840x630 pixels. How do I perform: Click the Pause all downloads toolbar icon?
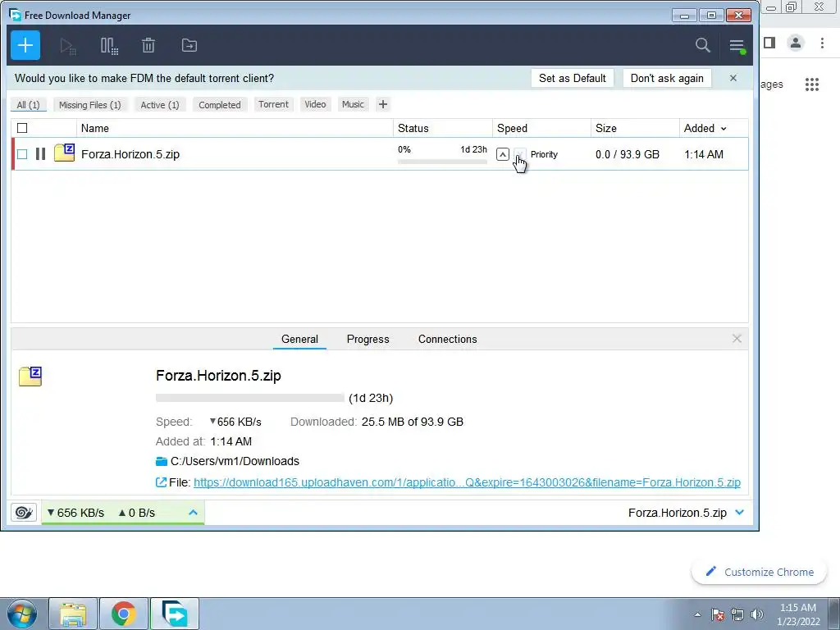point(109,46)
